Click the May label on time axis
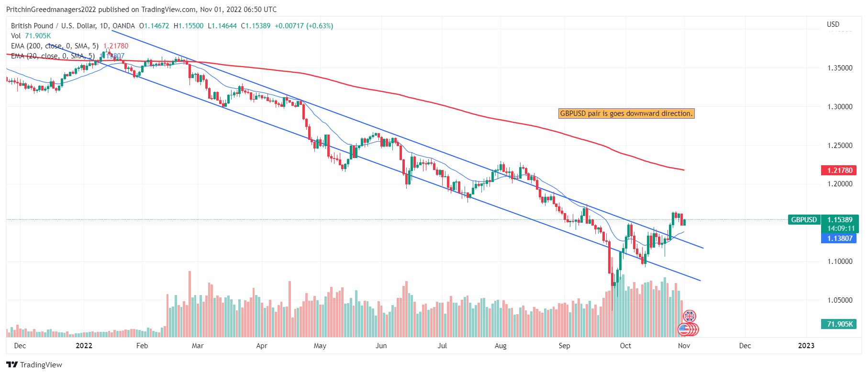 [320, 346]
